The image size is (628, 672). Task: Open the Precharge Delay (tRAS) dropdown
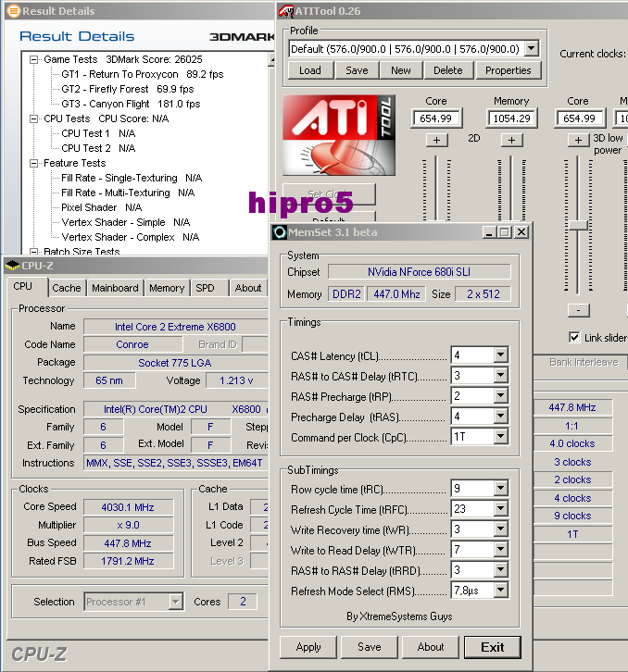(x=500, y=417)
